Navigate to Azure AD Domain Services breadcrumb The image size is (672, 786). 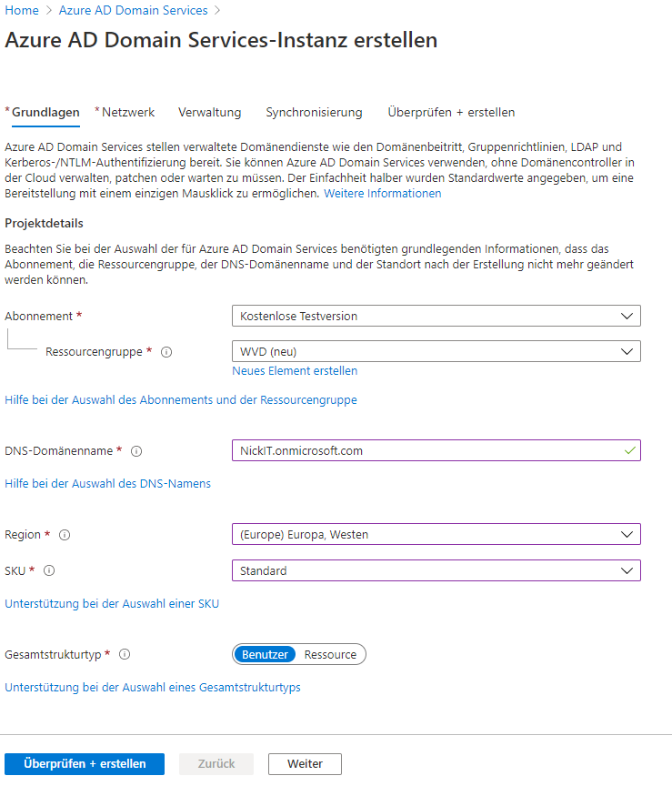[x=134, y=11]
